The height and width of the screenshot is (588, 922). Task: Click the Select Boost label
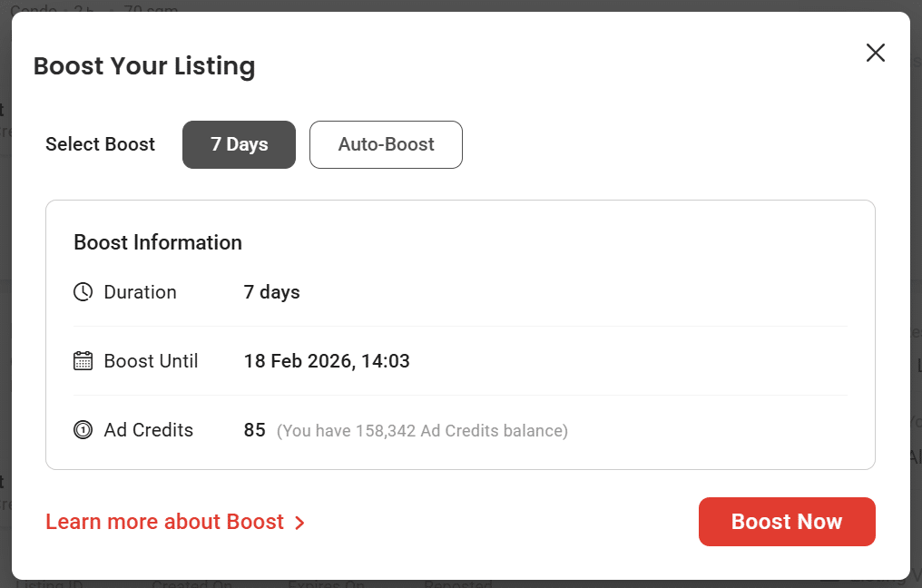coord(100,144)
